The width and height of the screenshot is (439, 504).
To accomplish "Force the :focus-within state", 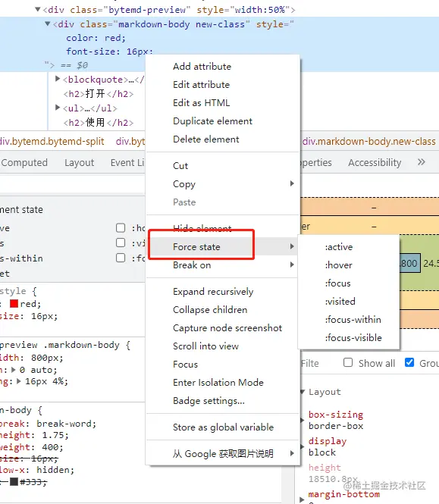I will [x=349, y=320].
